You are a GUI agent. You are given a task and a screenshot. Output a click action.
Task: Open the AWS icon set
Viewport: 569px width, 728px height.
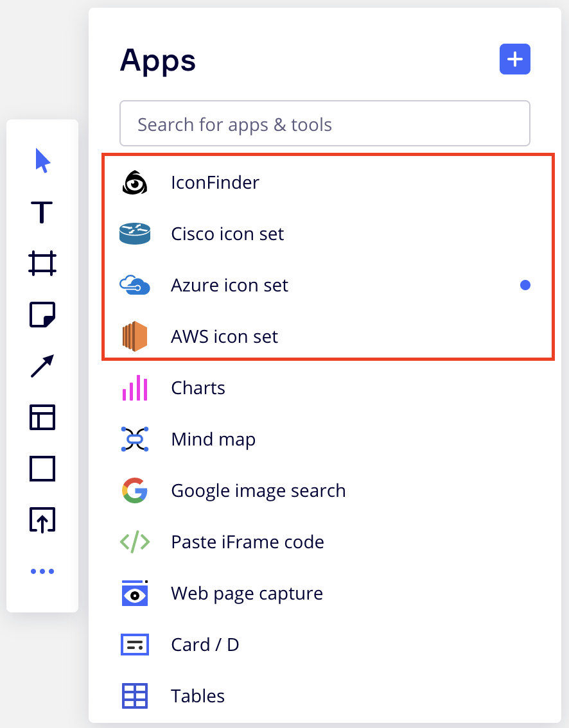[x=224, y=337]
